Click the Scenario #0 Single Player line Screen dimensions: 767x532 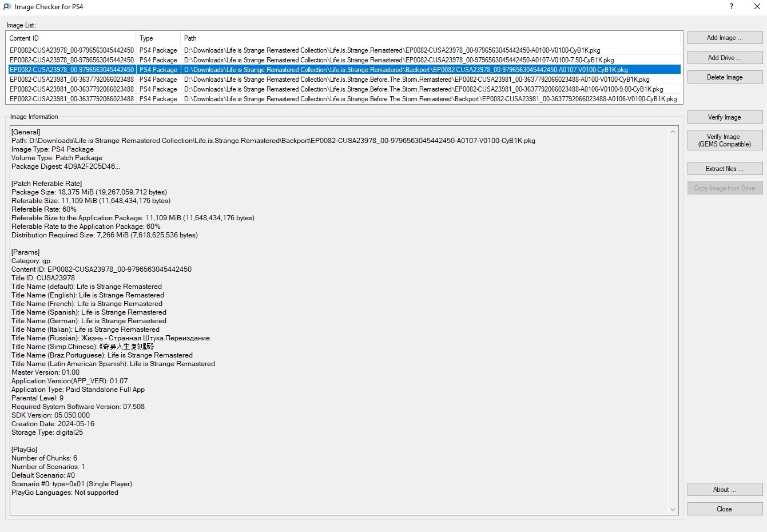72,484
